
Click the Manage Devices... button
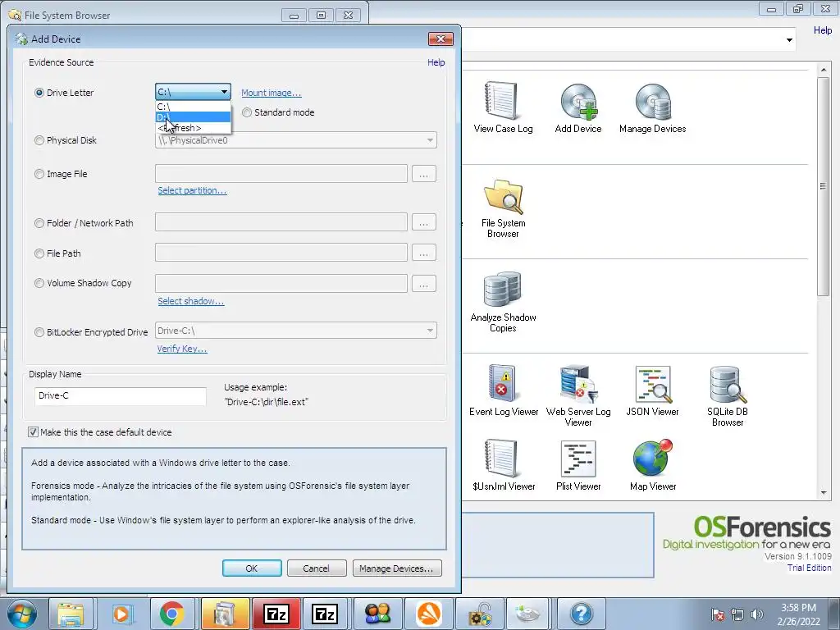pyautogui.click(x=397, y=568)
